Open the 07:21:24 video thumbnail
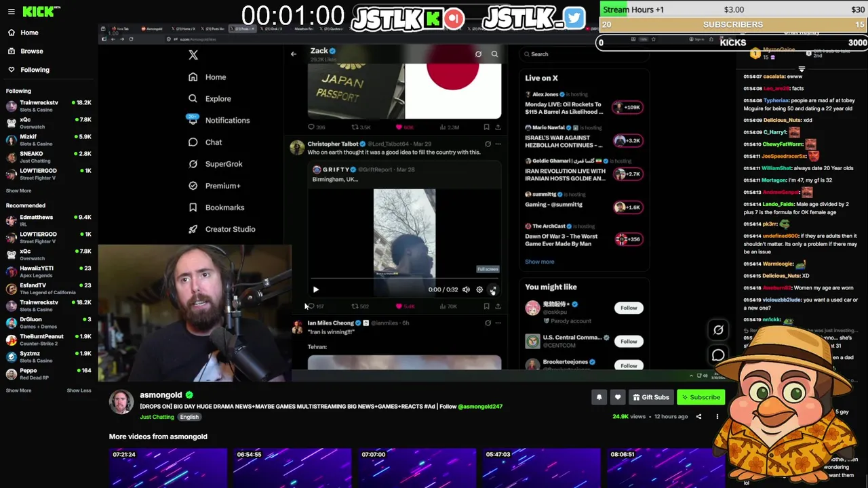 (168, 468)
